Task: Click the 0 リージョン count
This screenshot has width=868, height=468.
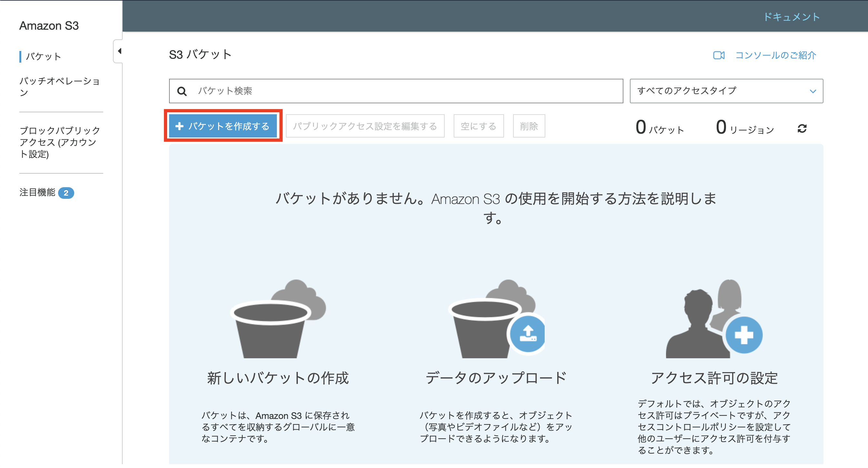Action: (x=745, y=127)
